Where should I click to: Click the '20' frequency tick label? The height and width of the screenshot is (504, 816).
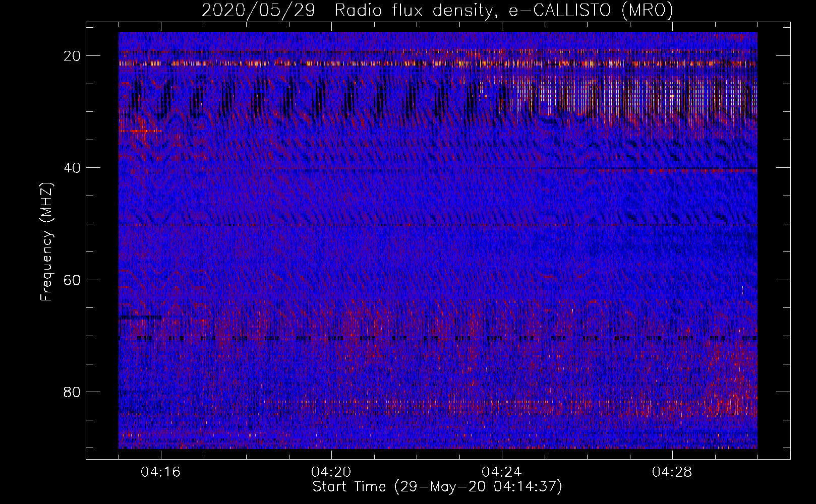72,56
